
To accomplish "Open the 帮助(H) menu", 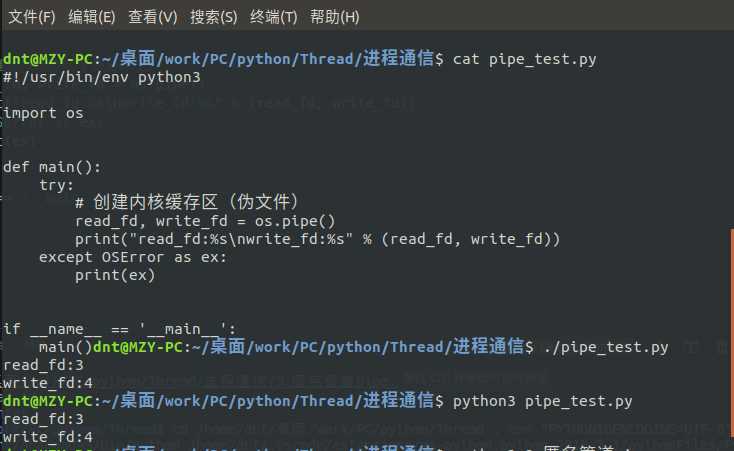I will 335,17.
